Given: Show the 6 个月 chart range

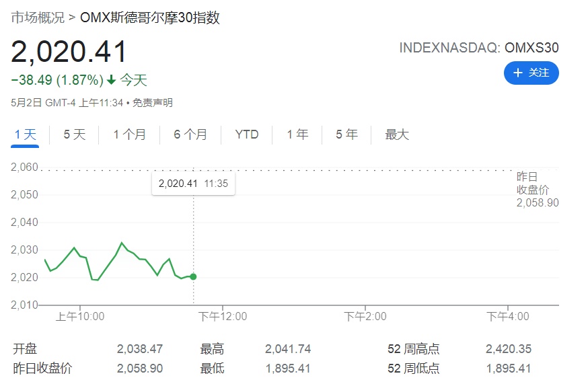Looking at the screenshot, I should (190, 135).
